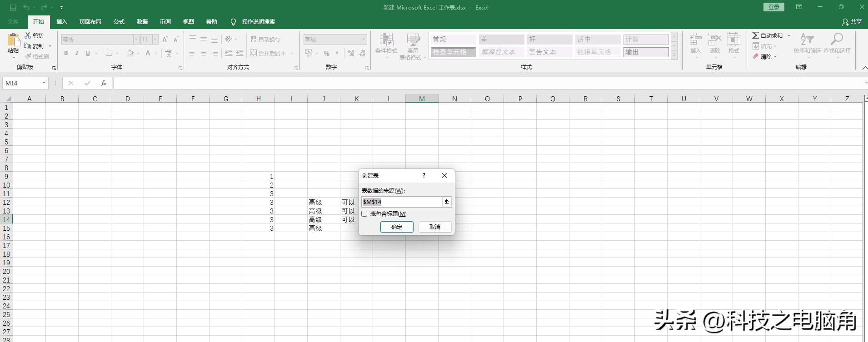This screenshot has height=342, width=868.
Task: Click the Orientation text angle icon
Action: click(229, 40)
